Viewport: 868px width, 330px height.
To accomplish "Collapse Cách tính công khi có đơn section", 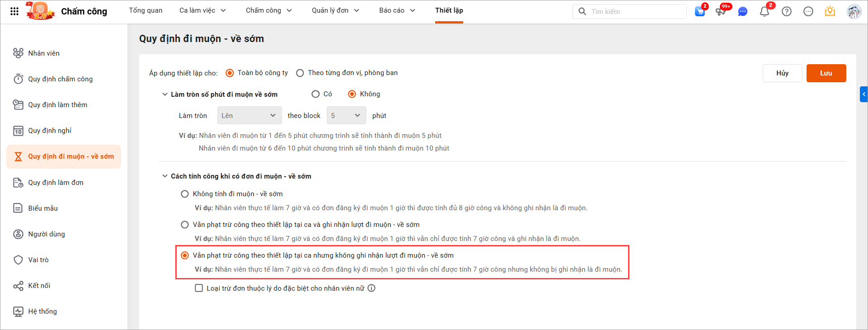I will (165, 176).
